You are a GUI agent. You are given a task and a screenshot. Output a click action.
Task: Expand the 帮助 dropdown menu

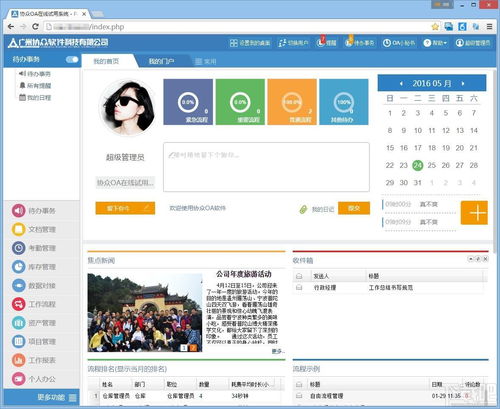click(x=435, y=43)
